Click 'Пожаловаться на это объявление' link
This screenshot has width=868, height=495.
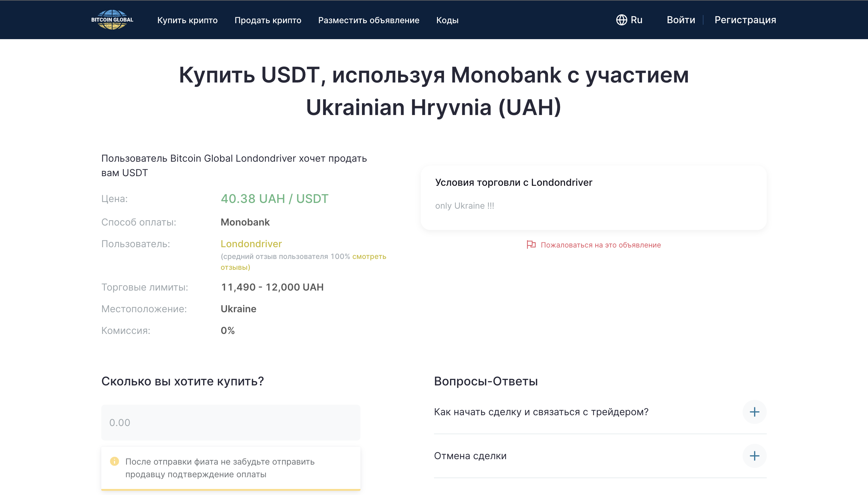(601, 245)
